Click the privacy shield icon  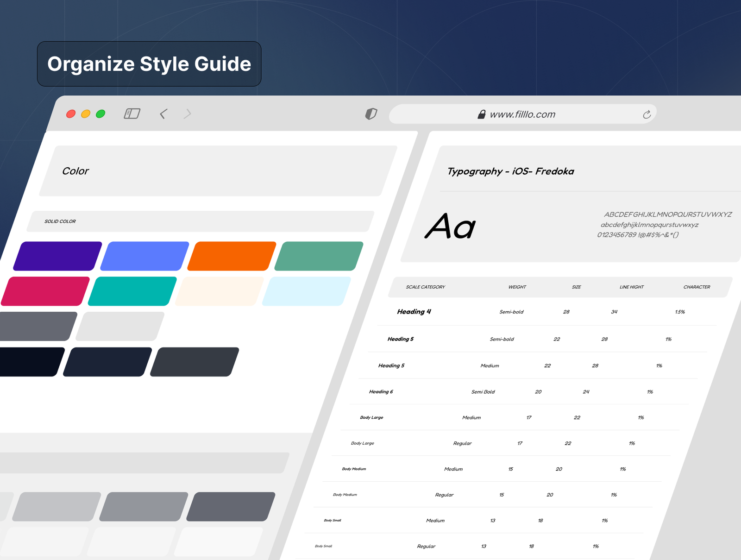[371, 114]
